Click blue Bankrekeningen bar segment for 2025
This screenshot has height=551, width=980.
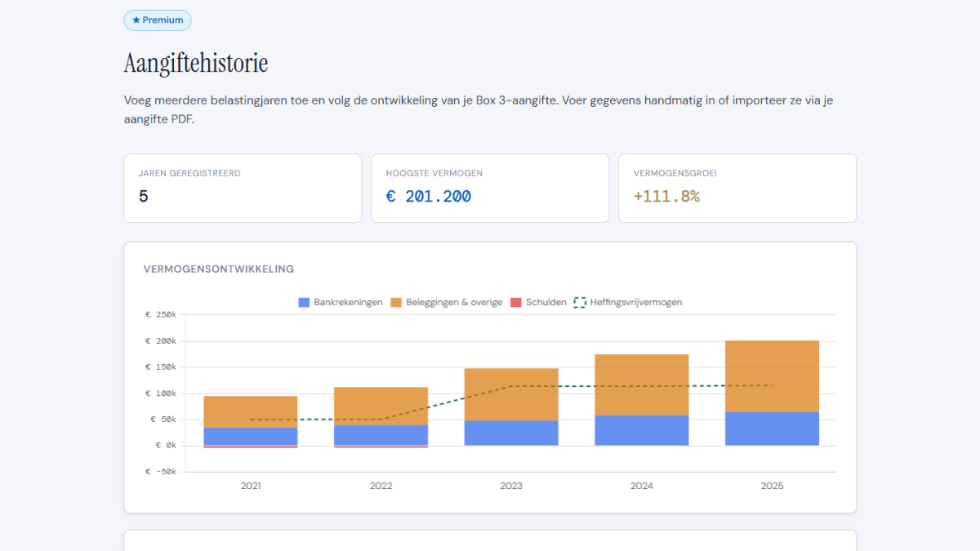click(x=772, y=429)
